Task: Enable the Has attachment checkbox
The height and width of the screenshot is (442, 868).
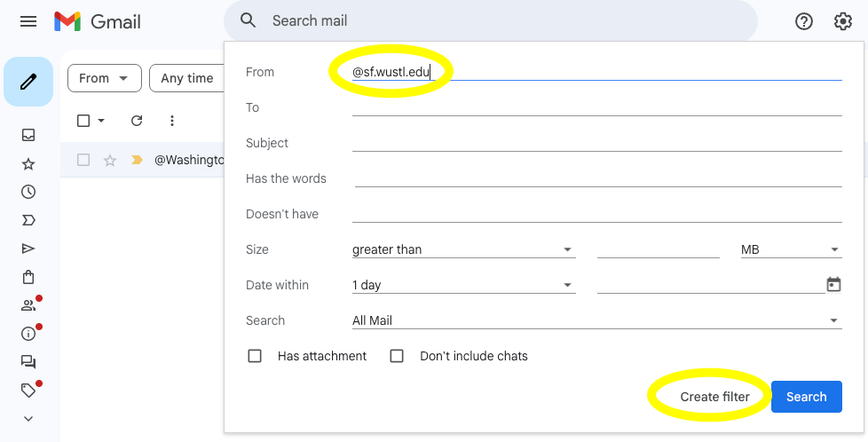Action: pos(255,356)
